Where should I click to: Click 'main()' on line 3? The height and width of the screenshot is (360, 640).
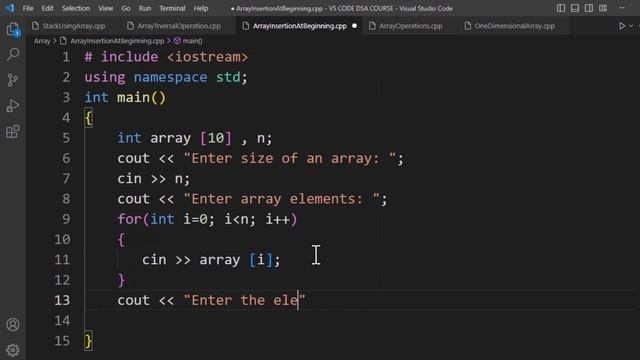(x=141, y=98)
